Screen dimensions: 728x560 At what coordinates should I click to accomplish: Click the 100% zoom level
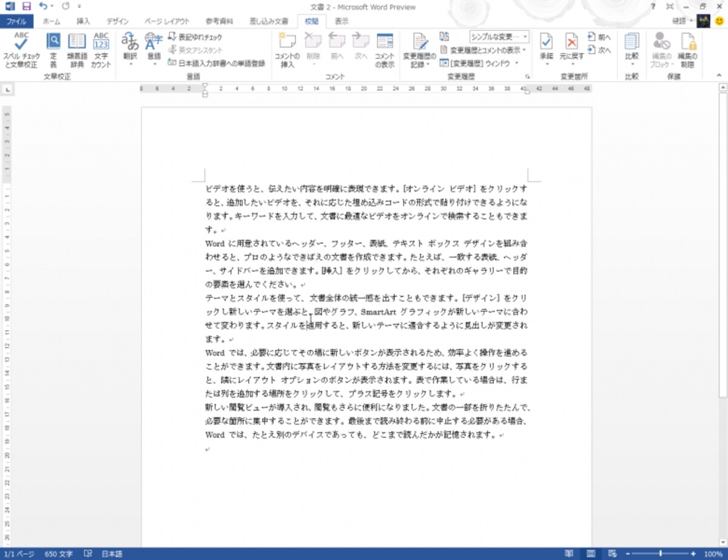(713, 554)
